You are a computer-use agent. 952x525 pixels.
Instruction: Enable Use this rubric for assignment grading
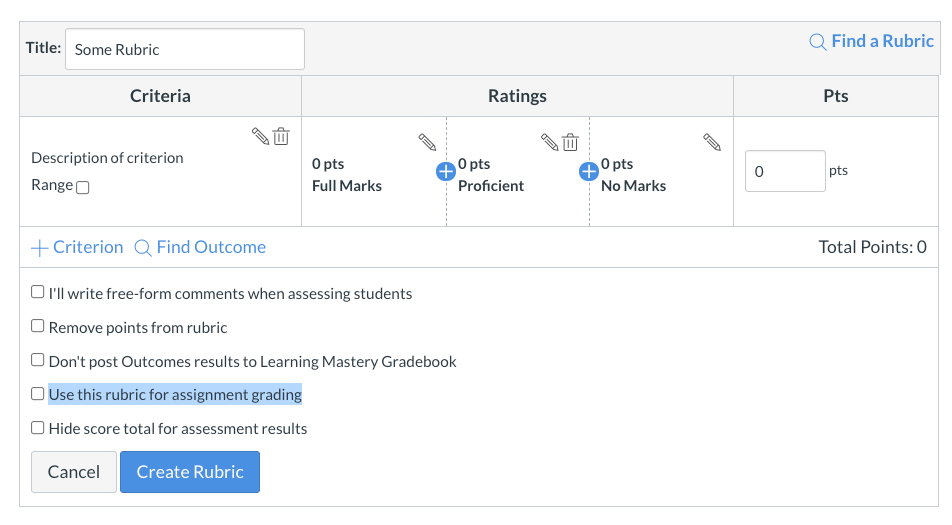point(38,394)
